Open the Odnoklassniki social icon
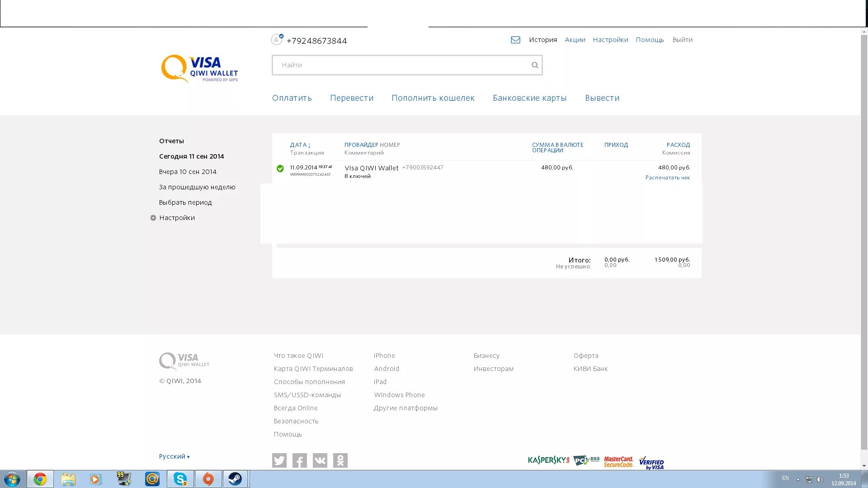This screenshot has width=868, height=488. [340, 460]
